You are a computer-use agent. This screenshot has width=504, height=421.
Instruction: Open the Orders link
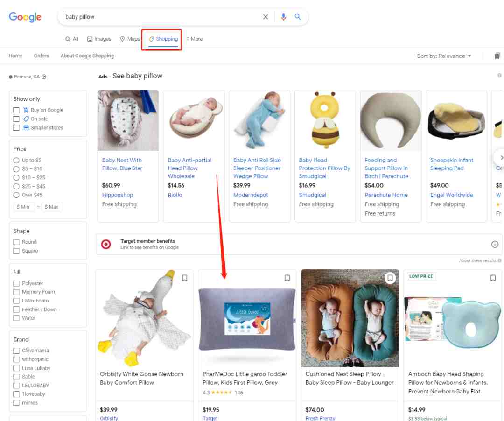click(x=41, y=56)
